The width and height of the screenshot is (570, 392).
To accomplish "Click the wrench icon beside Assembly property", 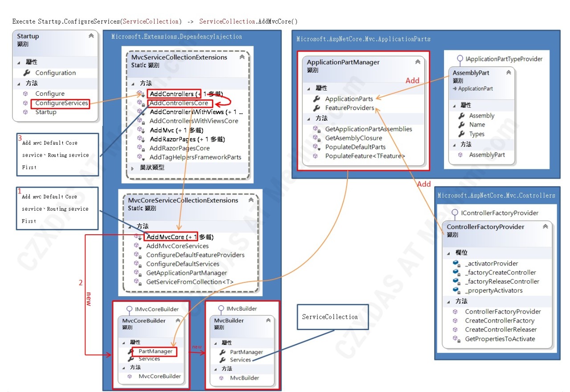I will click(x=461, y=115).
